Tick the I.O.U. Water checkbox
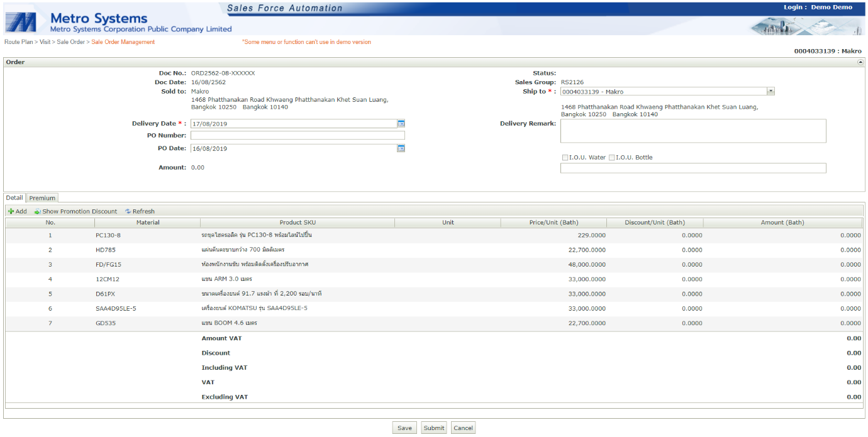 (565, 158)
